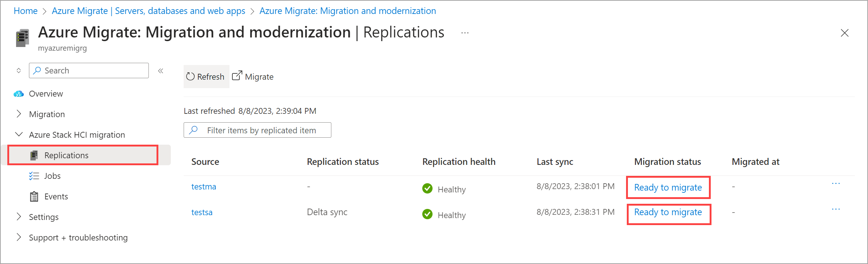Click the Migrated at column header
This screenshot has height=264, width=868.
pyautogui.click(x=755, y=162)
